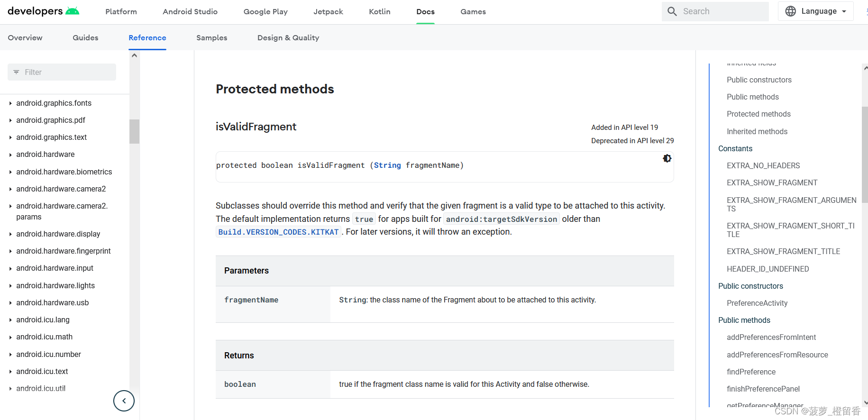Image resolution: width=868 pixels, height=420 pixels.
Task: Open android.hardware.biometrics in sidebar
Action: (64, 172)
